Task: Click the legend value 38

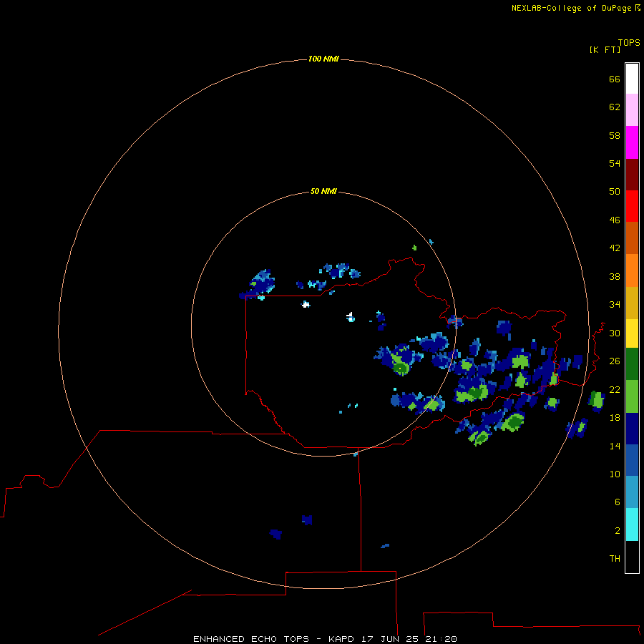Action: coord(615,277)
